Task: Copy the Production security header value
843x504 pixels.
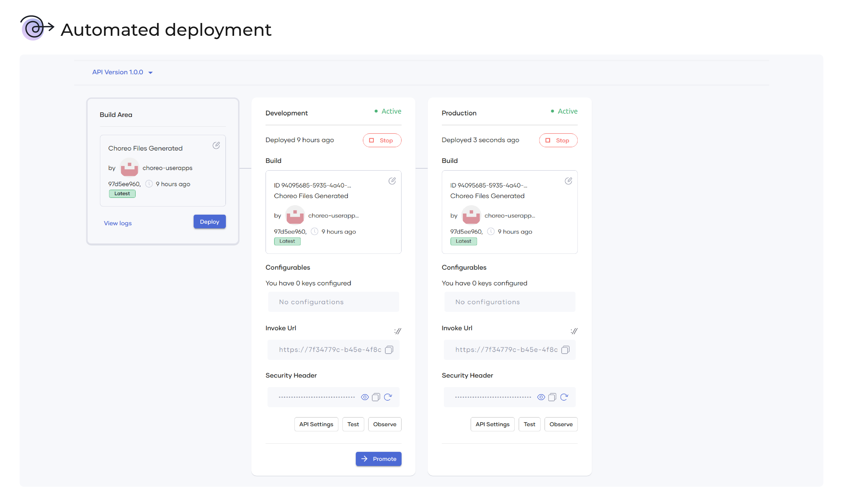Action: pos(552,397)
